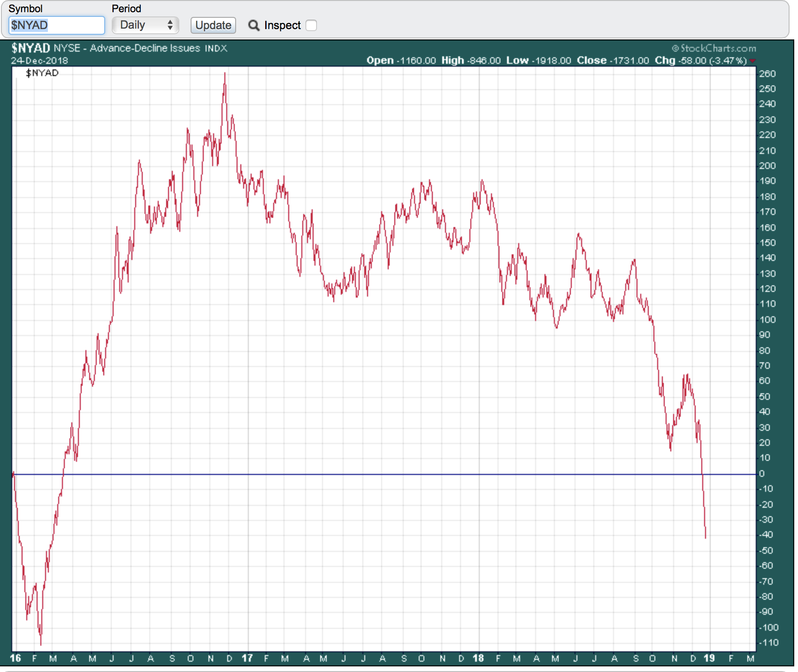798x672 pixels.
Task: Select the year 19 marker on the time axis
Action: (x=709, y=658)
